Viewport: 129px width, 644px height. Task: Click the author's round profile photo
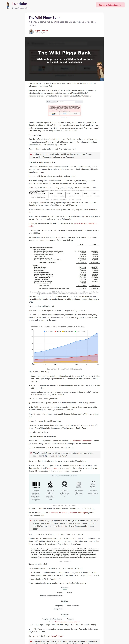pos(31,32)
